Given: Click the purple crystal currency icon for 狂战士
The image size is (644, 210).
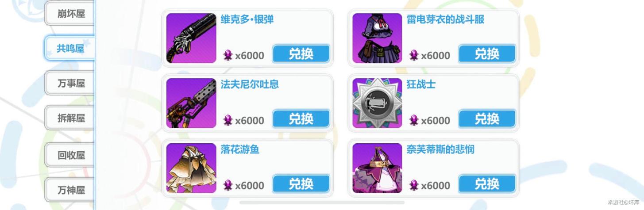Looking at the screenshot, I should point(414,120).
